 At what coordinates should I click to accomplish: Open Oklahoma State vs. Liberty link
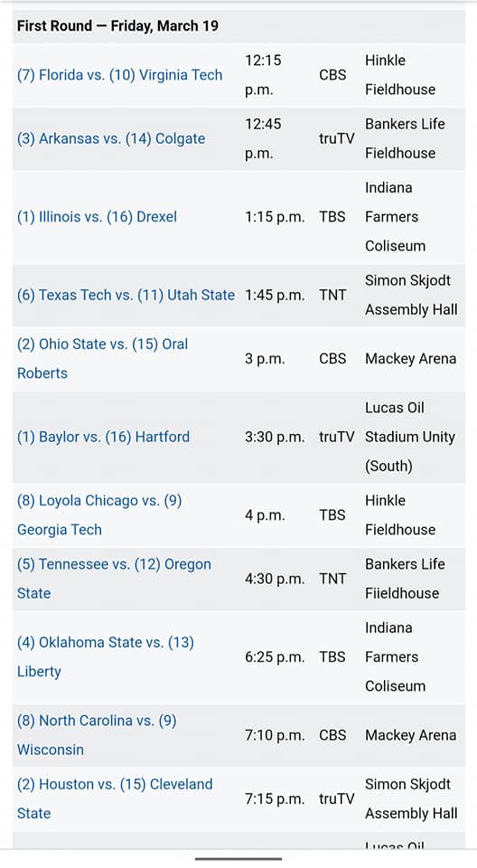point(106,656)
